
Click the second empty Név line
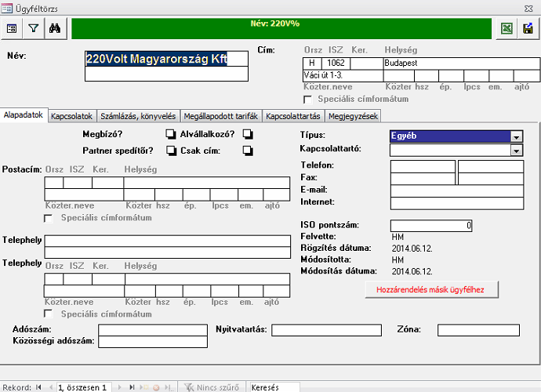click(x=166, y=74)
